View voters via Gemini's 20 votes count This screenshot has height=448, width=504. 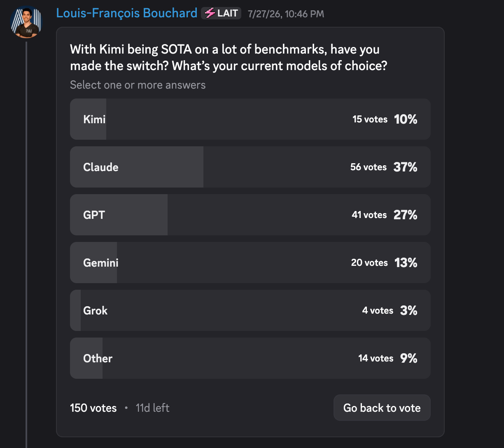[369, 263]
